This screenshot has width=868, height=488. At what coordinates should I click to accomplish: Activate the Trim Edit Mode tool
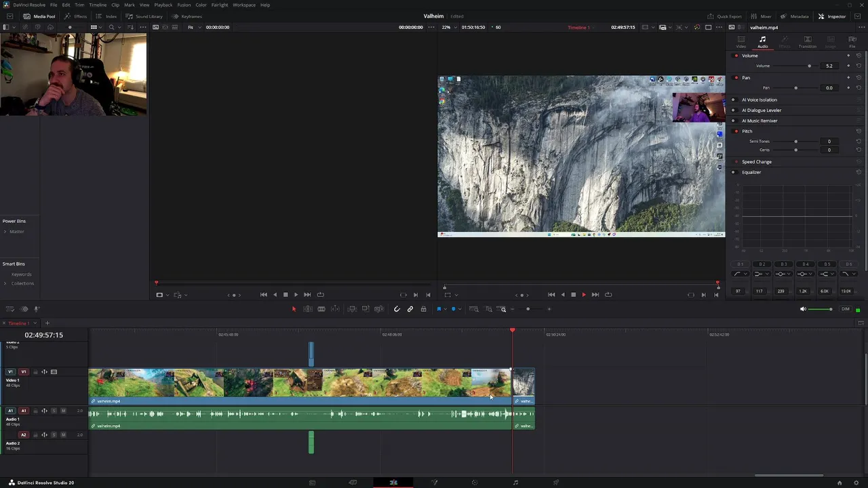(x=308, y=309)
